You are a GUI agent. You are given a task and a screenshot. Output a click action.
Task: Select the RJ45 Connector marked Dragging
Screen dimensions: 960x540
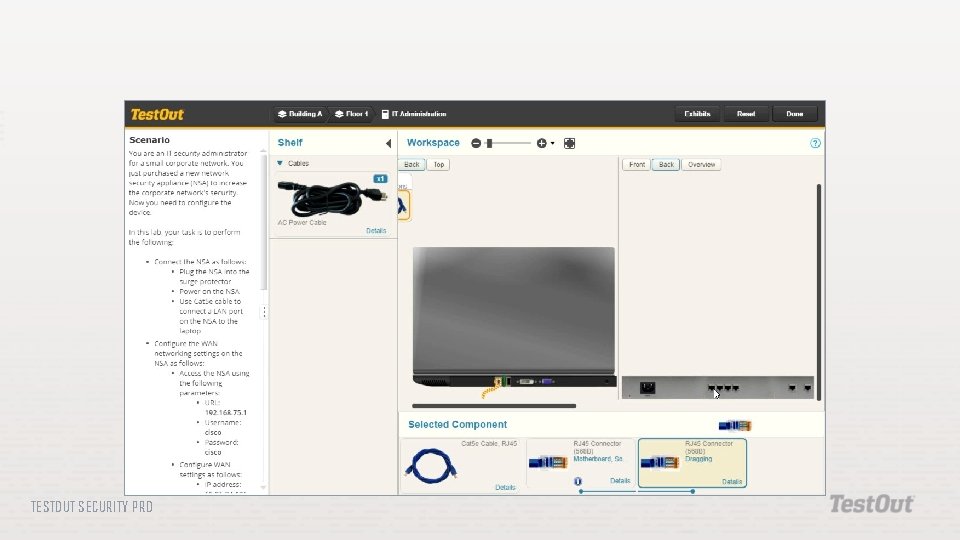[x=692, y=463]
